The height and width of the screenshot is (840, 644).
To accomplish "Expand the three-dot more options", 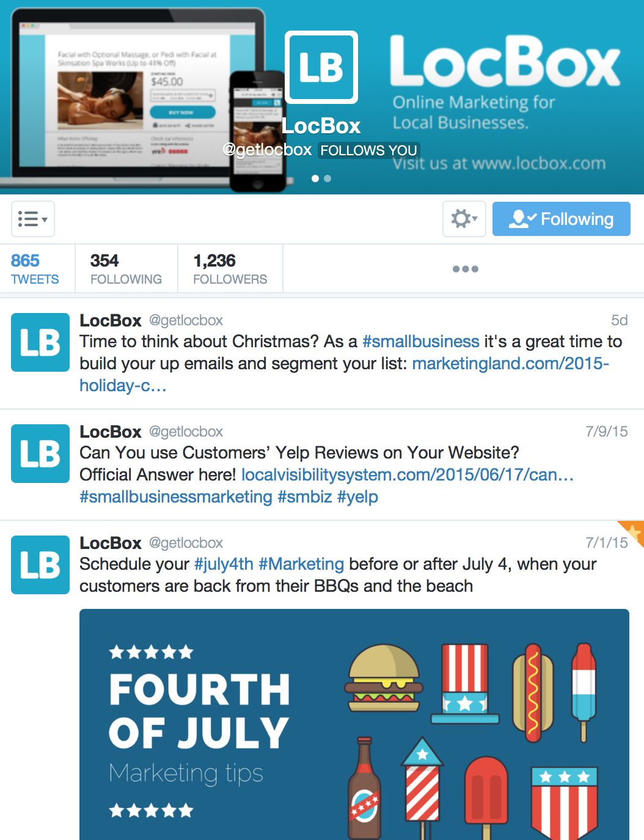I will point(466,269).
